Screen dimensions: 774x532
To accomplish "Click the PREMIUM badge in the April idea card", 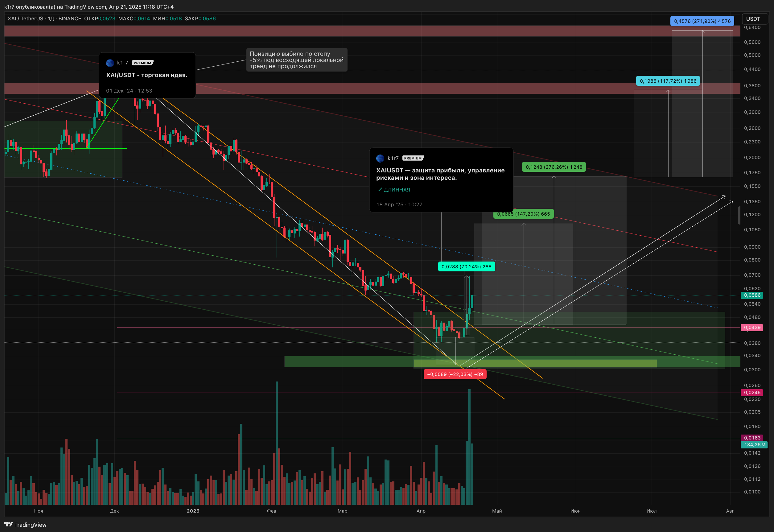I will tap(413, 158).
